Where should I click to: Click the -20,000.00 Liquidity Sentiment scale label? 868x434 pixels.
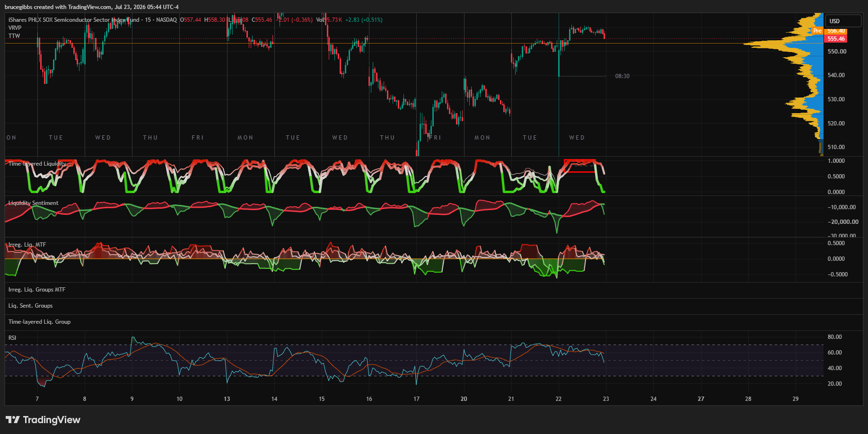tap(843, 222)
